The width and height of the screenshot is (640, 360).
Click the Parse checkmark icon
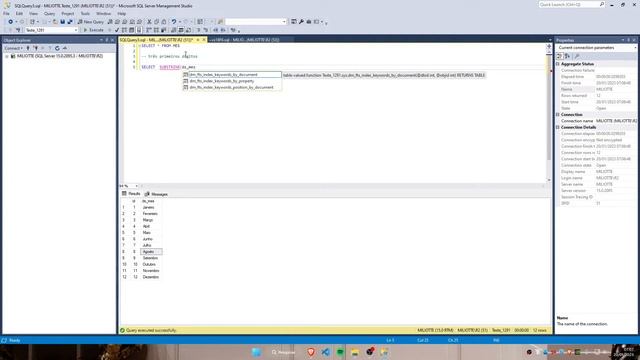click(x=117, y=30)
